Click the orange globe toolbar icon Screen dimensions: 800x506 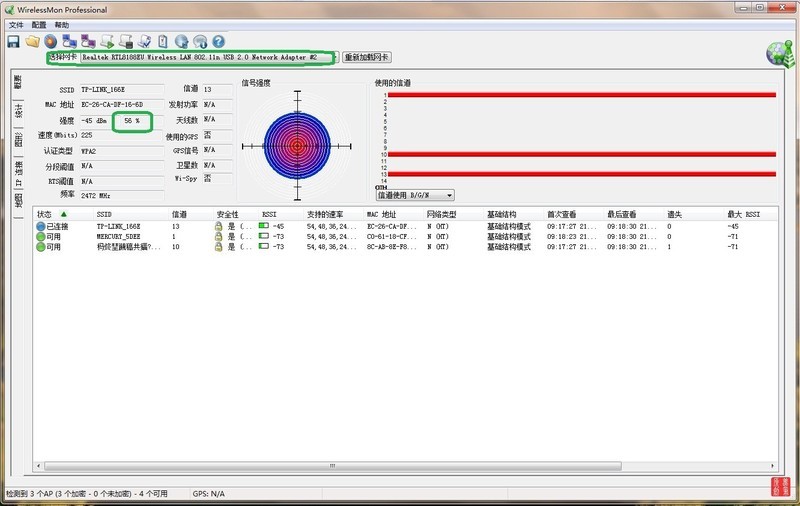(50, 41)
